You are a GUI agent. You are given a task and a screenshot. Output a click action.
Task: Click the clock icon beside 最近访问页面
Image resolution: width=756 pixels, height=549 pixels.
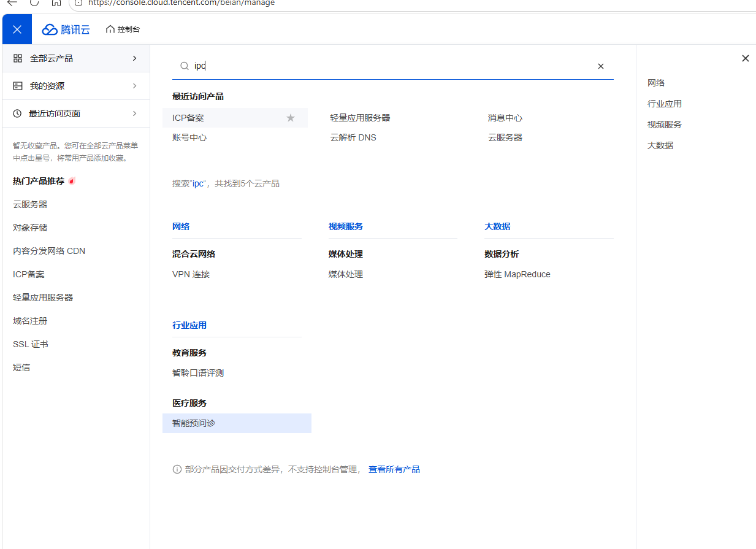pos(18,113)
